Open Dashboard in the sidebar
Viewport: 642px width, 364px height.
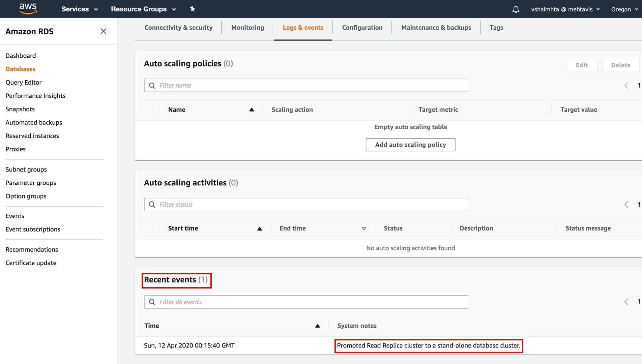(21, 56)
